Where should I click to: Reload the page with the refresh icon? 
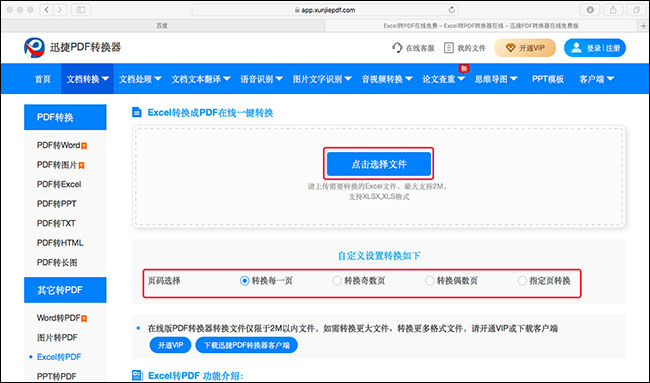(451, 10)
